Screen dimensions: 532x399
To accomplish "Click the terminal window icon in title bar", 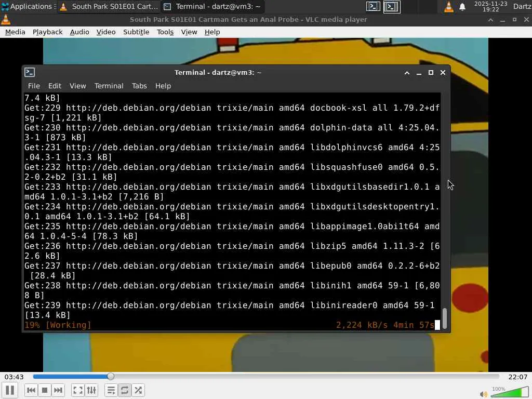I will (x=30, y=72).
